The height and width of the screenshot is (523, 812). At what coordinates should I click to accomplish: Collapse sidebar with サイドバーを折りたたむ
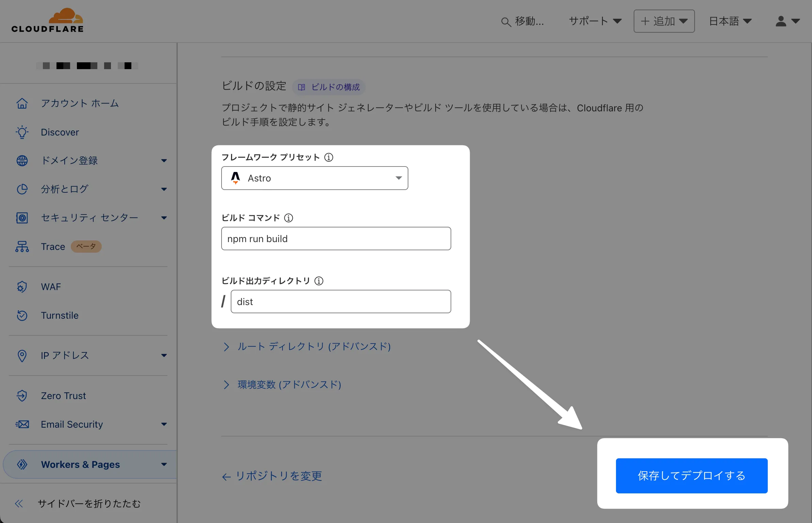[78, 504]
